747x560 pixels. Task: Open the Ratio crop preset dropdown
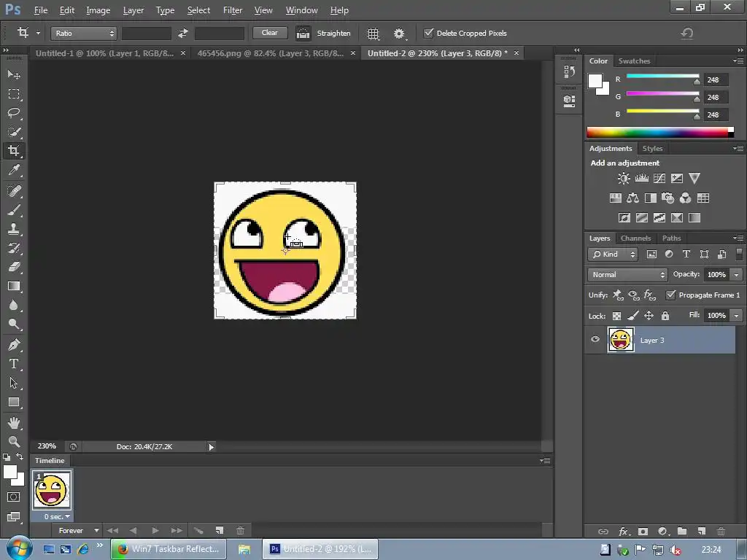tap(84, 34)
